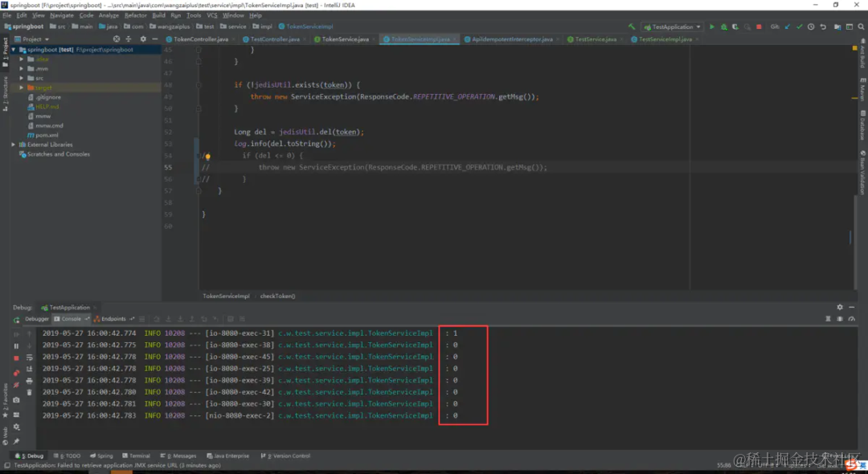The height and width of the screenshot is (474, 868).
Task: Run TestApplication with the green play icon
Action: tap(712, 27)
